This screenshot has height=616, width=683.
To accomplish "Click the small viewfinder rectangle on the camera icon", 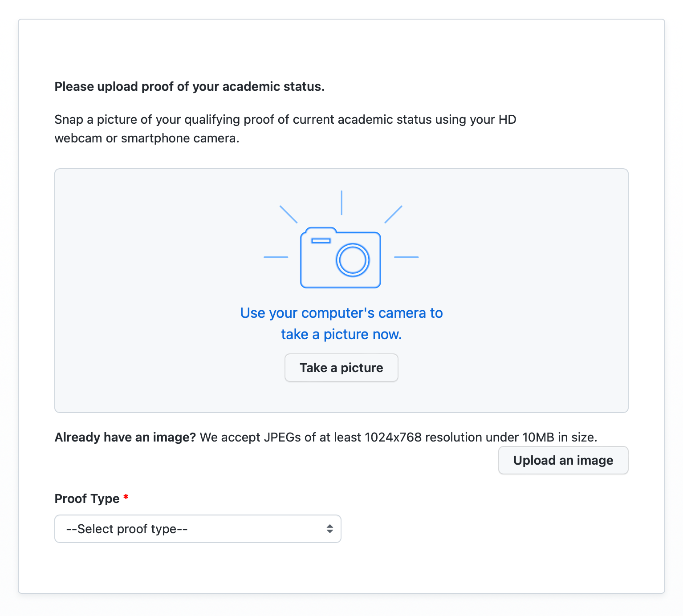I will click(321, 241).
